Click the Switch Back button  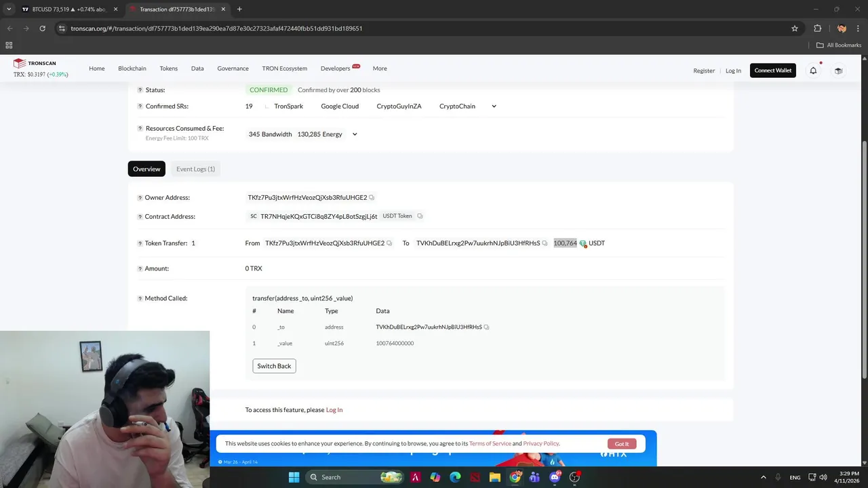coord(274,366)
